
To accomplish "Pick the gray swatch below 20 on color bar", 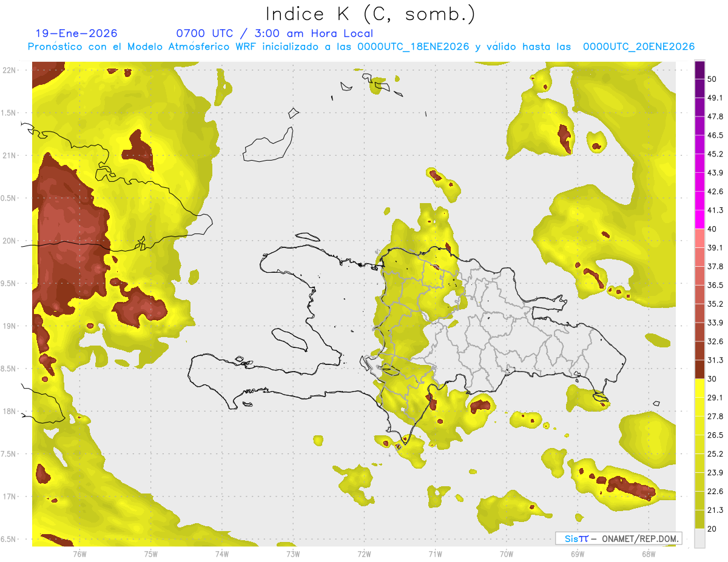I will click(x=700, y=538).
